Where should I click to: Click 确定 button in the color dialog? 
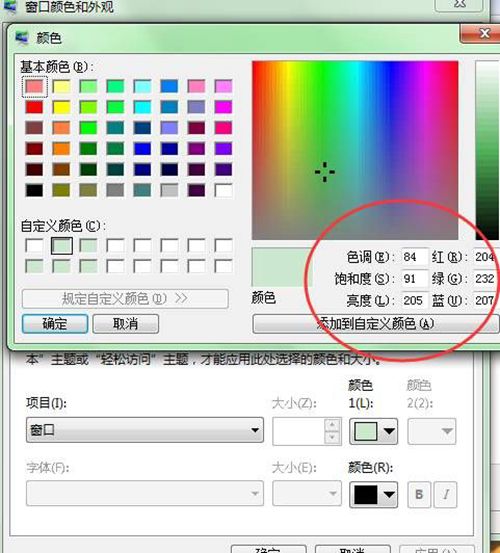click(x=55, y=324)
